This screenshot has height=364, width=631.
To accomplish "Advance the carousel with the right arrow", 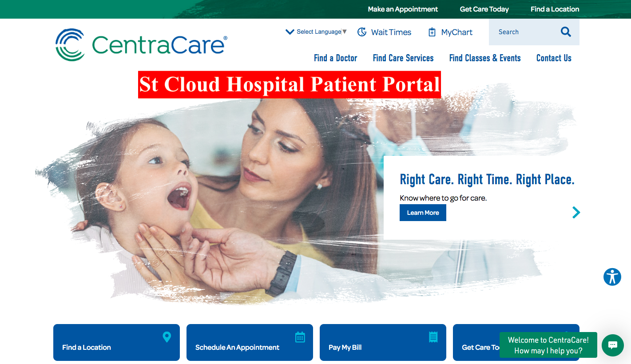I will (576, 213).
